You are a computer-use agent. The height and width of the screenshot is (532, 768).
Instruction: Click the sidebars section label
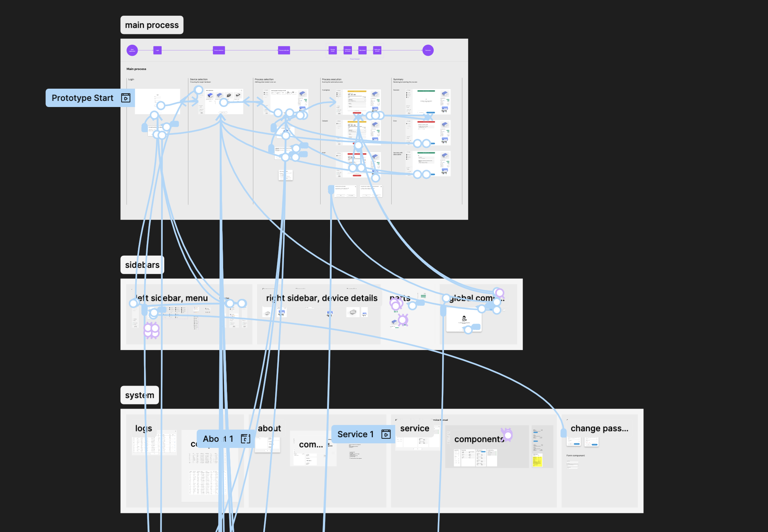(142, 264)
